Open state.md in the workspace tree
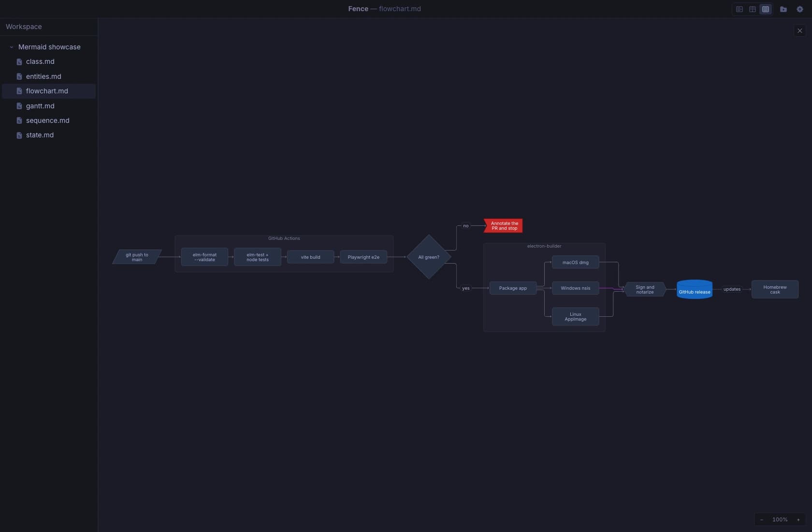 pyautogui.click(x=49, y=135)
